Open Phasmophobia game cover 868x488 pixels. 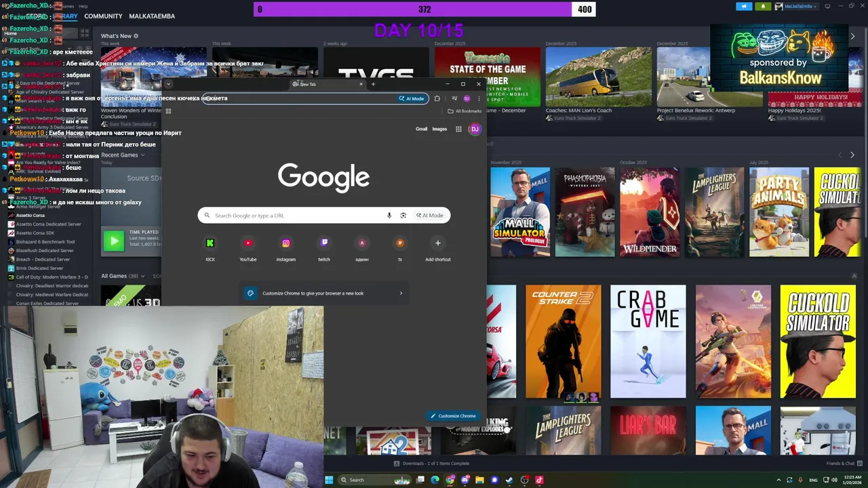coord(585,212)
